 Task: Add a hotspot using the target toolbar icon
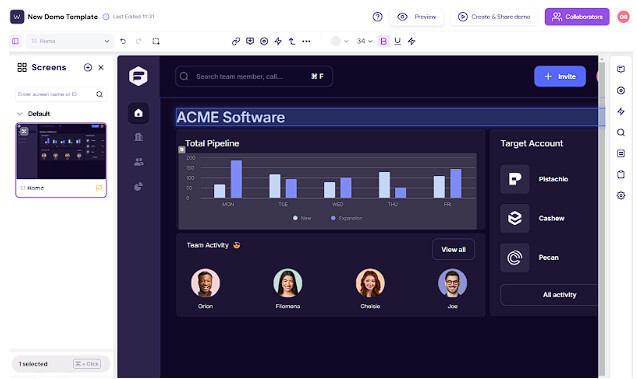tap(264, 41)
